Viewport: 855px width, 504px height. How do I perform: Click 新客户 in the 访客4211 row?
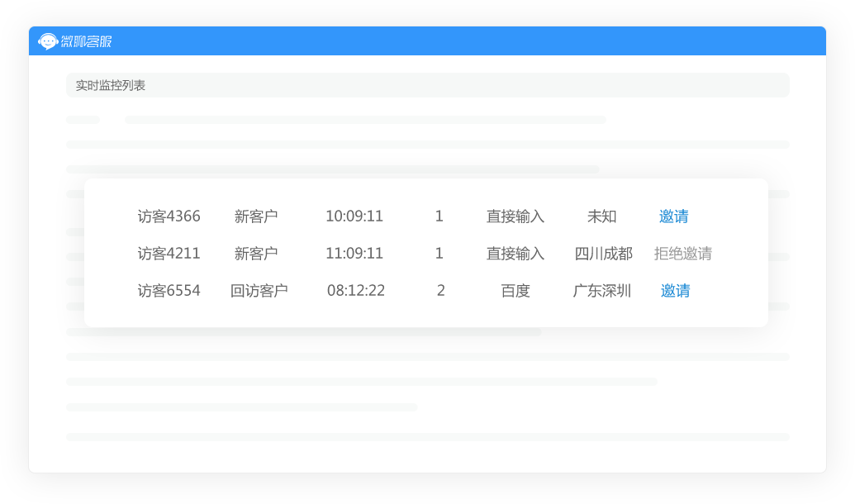(256, 254)
